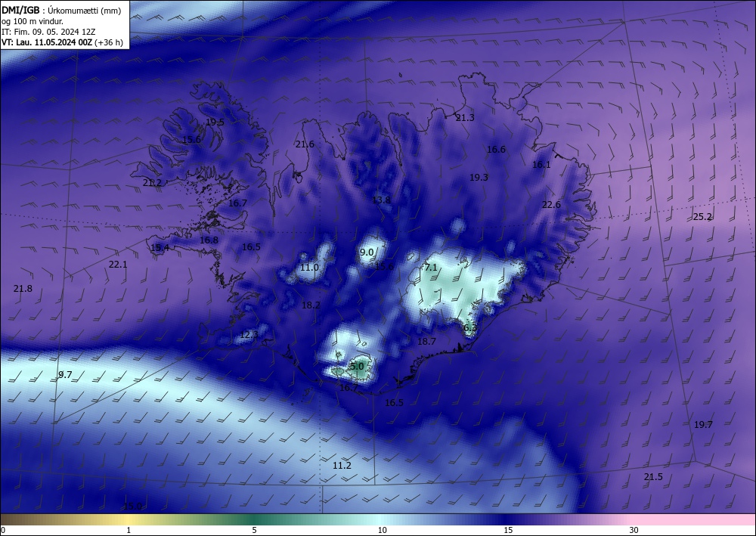Click the 22.6 value label
The width and height of the screenshot is (756, 536).
(551, 205)
